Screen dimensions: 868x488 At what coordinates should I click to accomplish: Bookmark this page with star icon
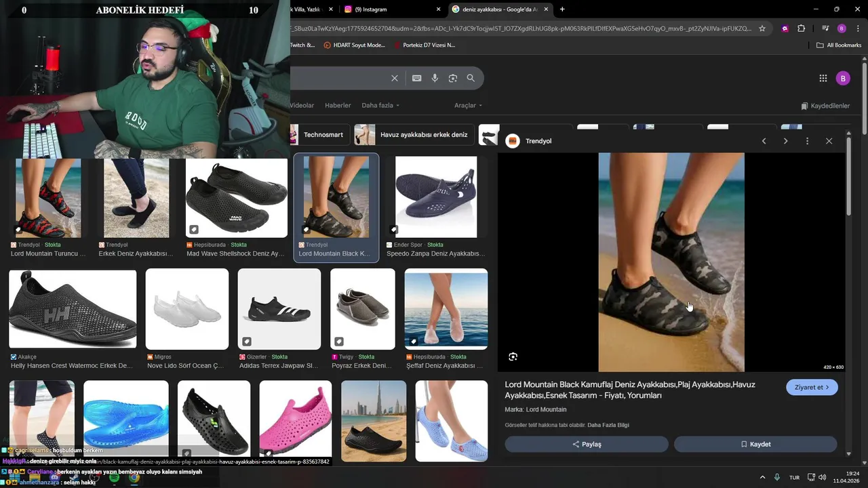click(x=762, y=28)
